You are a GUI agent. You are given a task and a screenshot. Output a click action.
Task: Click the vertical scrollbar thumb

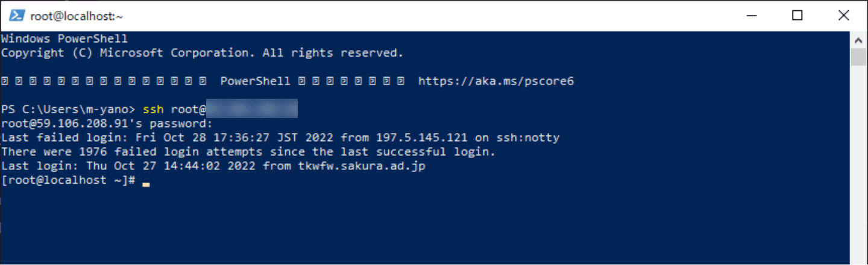(x=858, y=57)
